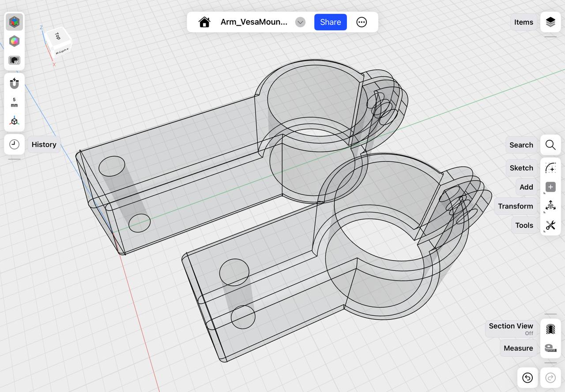Toggle the magnet snapping option

pos(14,83)
